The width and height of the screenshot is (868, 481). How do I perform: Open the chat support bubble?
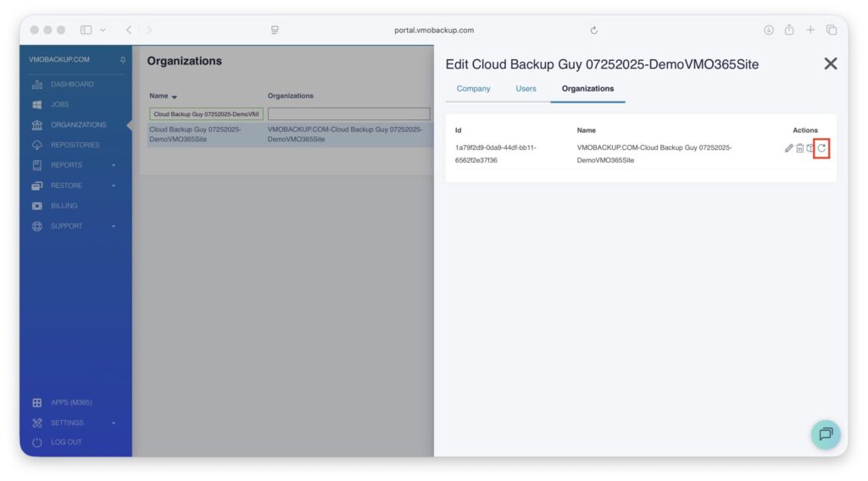825,434
